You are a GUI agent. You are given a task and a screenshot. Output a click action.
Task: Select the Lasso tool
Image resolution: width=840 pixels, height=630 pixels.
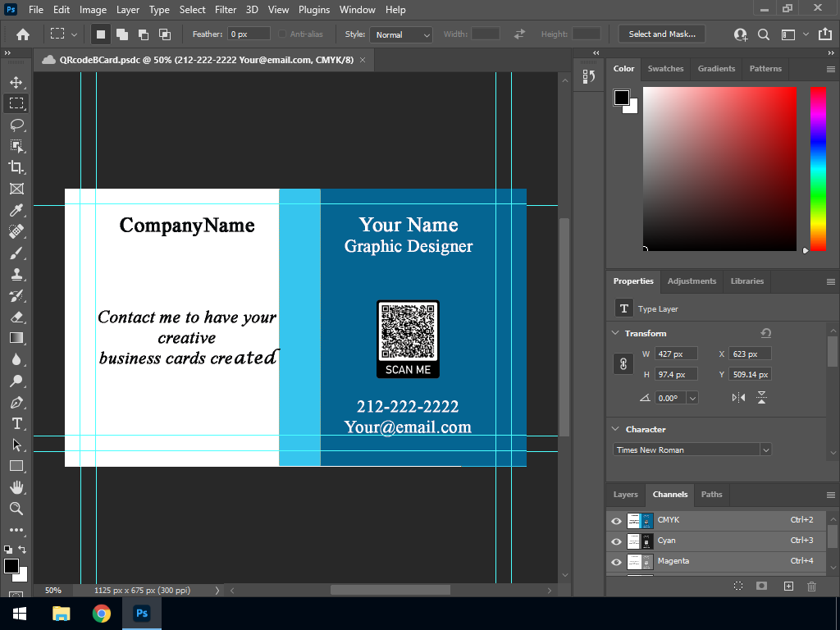coord(16,125)
